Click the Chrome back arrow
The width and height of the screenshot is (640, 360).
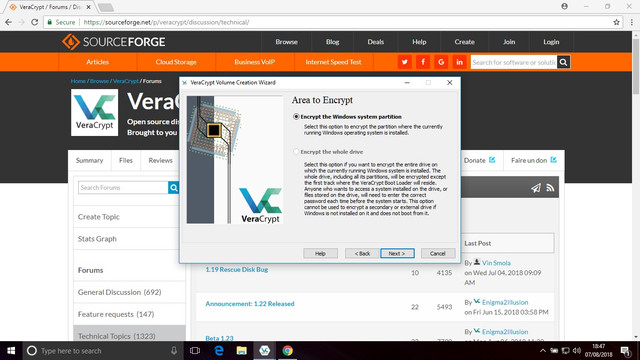click(x=8, y=22)
